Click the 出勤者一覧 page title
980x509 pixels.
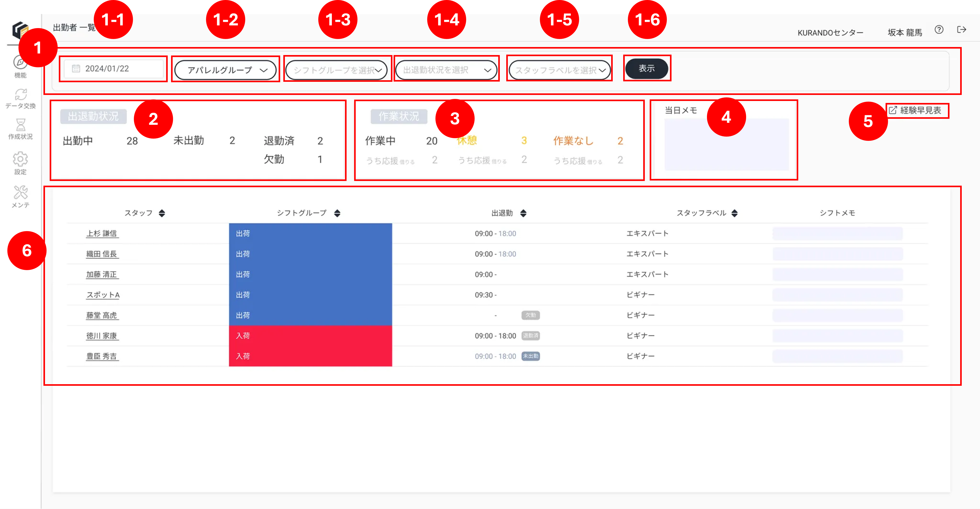pos(74,27)
